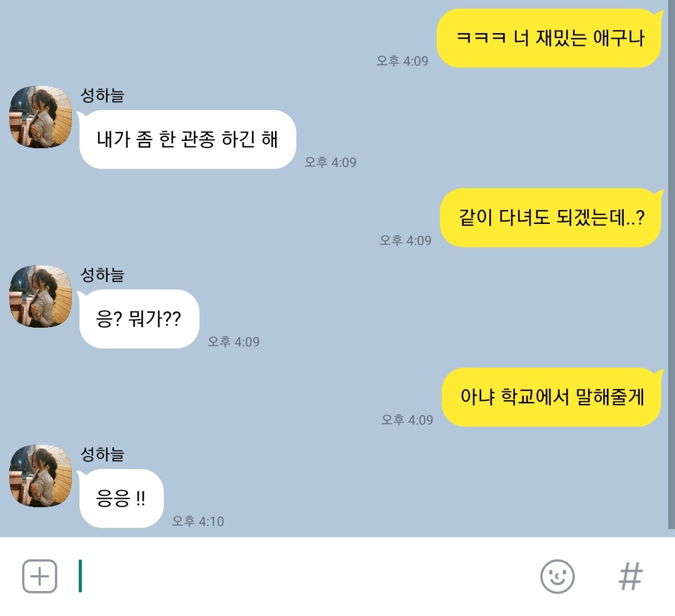Select the 'ㅋㅋㅋ 너 재밌는 애구나' message bubble
Viewport: 675px width, 616px height.
click(x=549, y=38)
